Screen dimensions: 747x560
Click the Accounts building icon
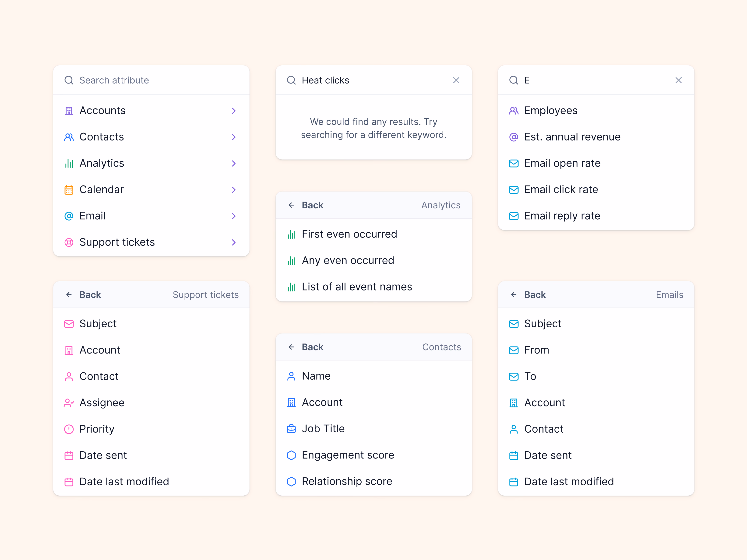[69, 111]
